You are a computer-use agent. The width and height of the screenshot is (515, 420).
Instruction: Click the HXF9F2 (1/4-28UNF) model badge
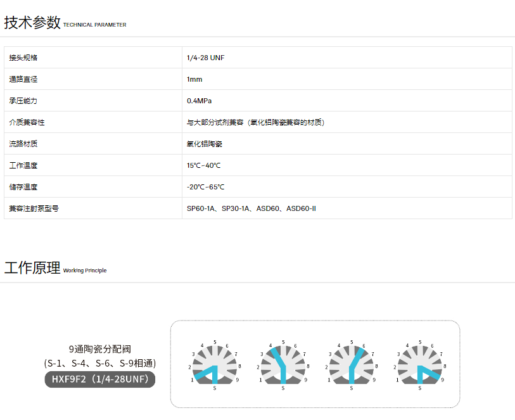(99, 379)
